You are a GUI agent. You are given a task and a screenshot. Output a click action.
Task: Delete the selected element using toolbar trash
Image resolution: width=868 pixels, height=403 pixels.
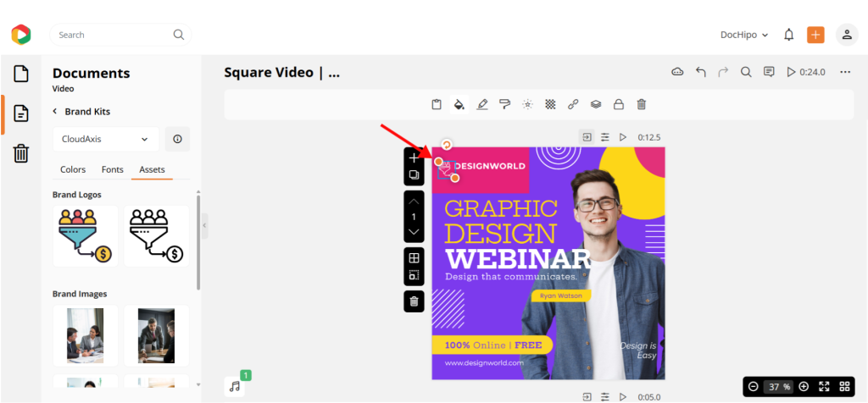(641, 104)
